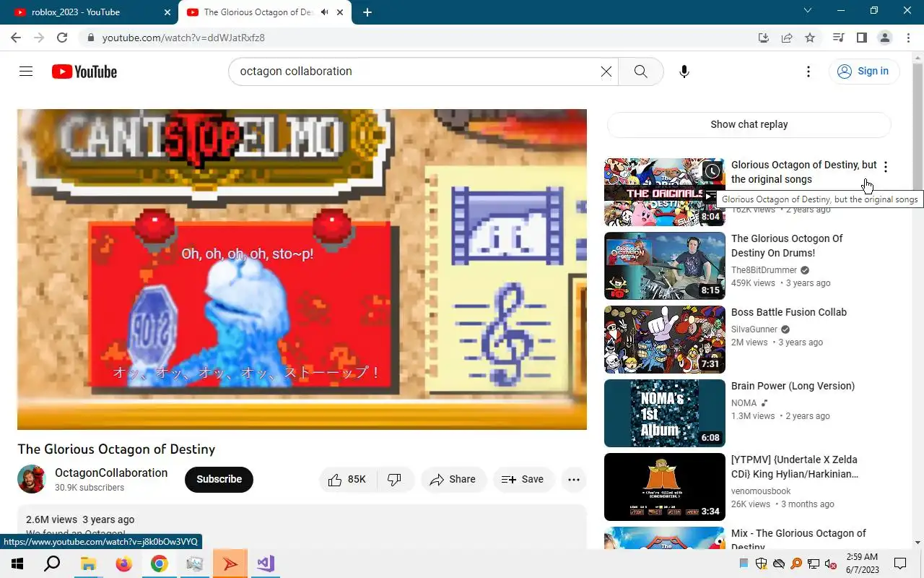Switch to Chrome taskbar icon
This screenshot has width=924, height=578.
(x=159, y=564)
